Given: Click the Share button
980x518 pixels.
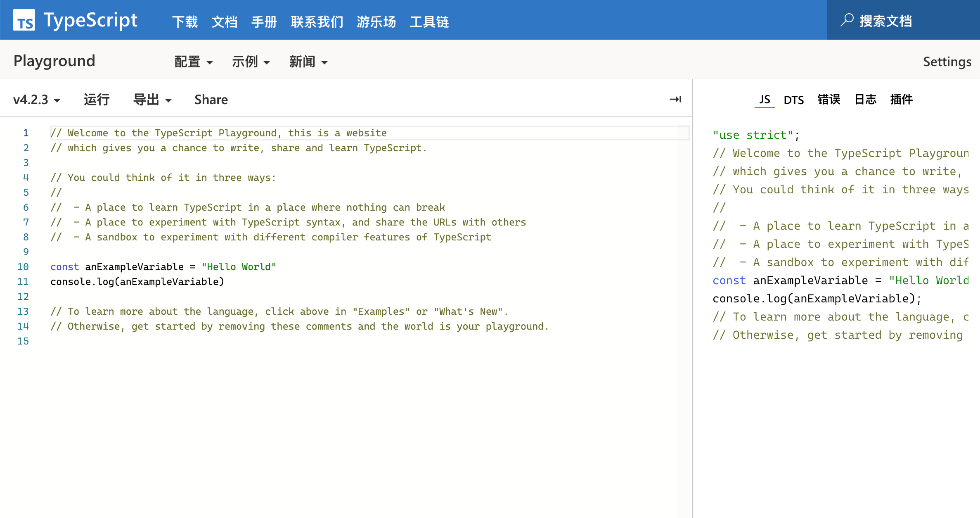Looking at the screenshot, I should (x=211, y=100).
